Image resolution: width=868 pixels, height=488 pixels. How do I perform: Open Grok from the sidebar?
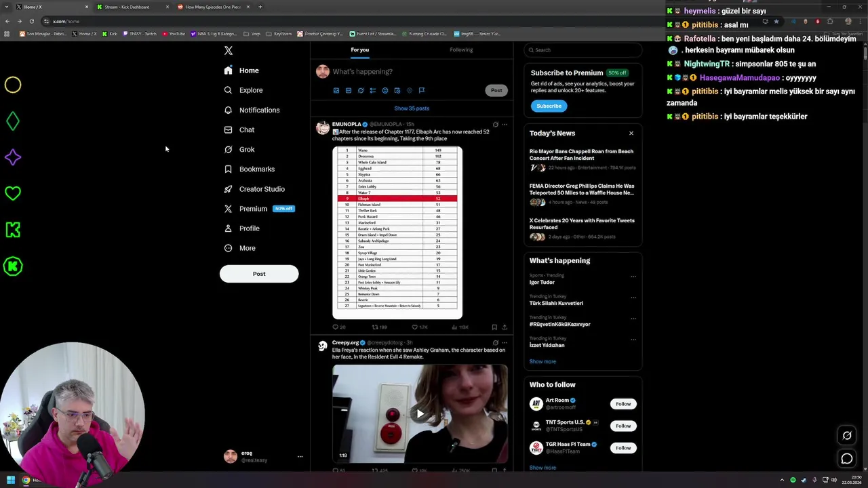click(x=239, y=149)
